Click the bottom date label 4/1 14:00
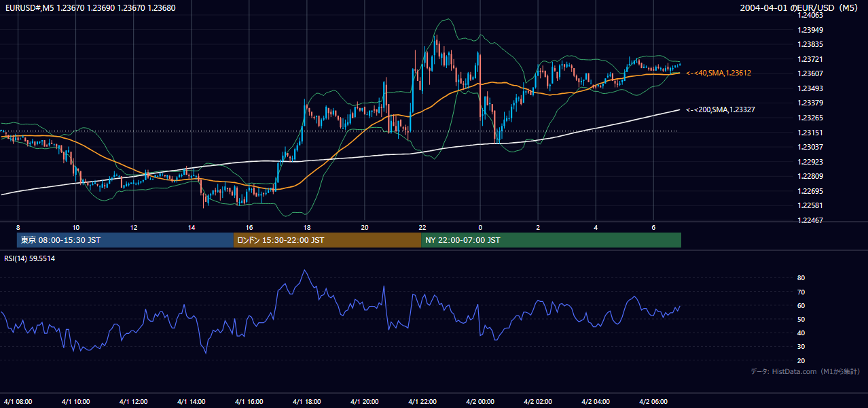The width and height of the screenshot is (868, 408). click(x=192, y=401)
